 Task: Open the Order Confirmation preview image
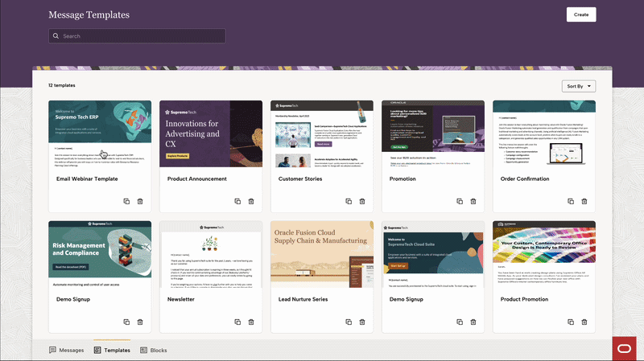544,133
